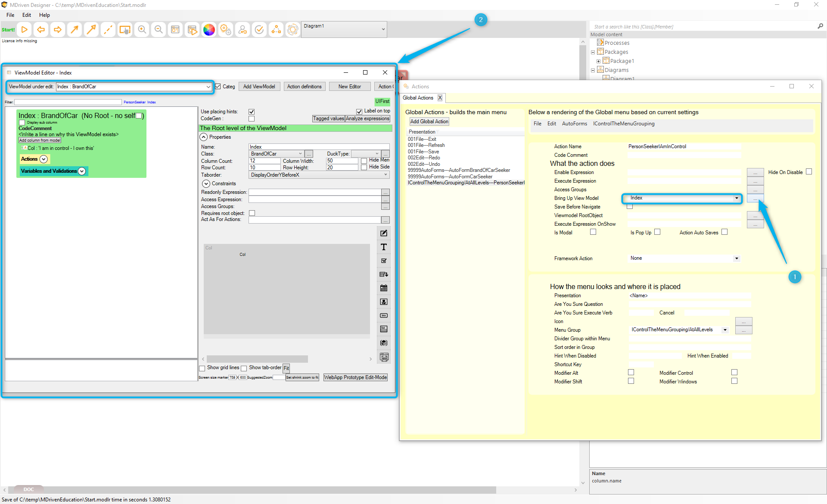This screenshot has height=504, width=827.
Task: Click the zoom in magnifier toolbar icon
Action: click(x=142, y=30)
